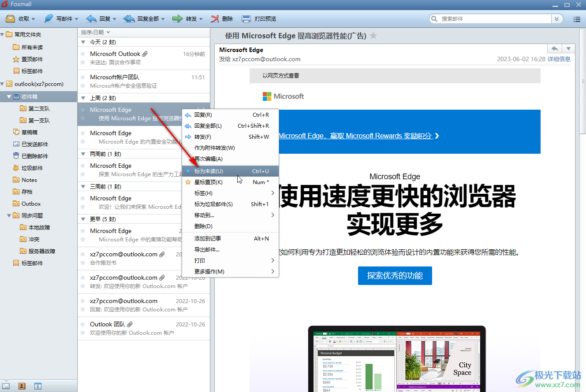Click the Microsoft Rewards 奖励积分 banner link
The image size is (586, 392).
tap(359, 136)
